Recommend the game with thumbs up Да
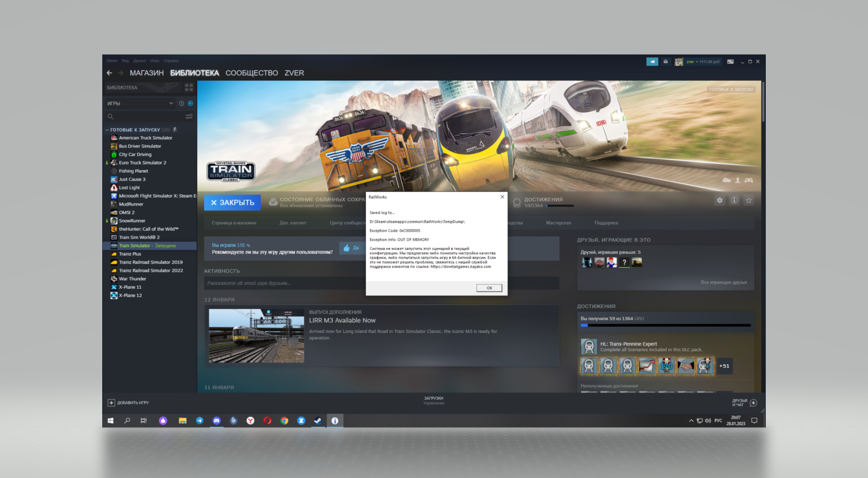 click(x=351, y=248)
